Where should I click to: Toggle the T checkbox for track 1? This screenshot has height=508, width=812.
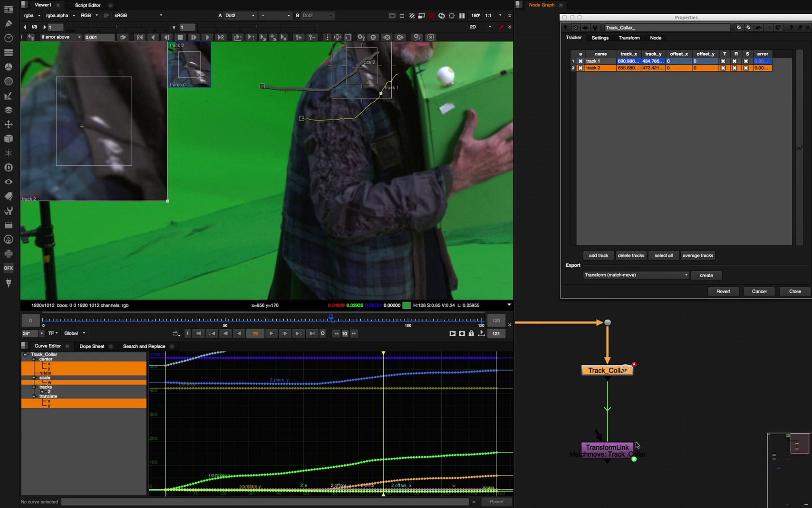pyautogui.click(x=724, y=61)
